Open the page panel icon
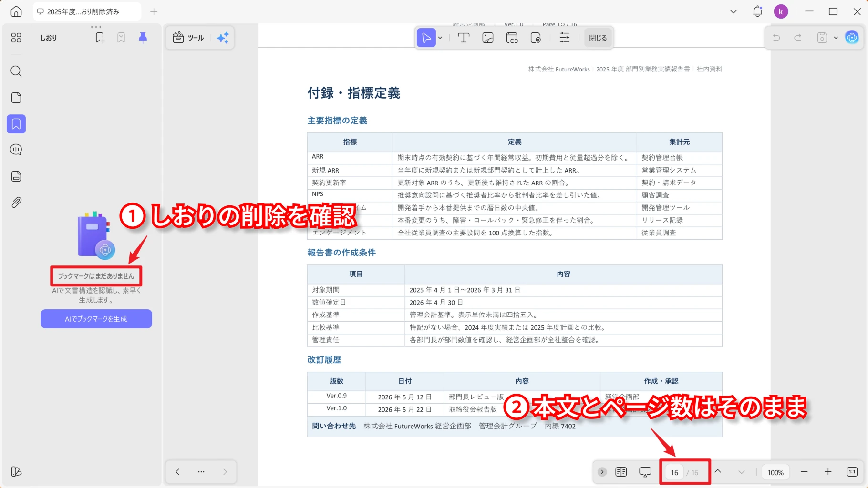Image resolution: width=868 pixels, height=488 pixels. tap(16, 98)
